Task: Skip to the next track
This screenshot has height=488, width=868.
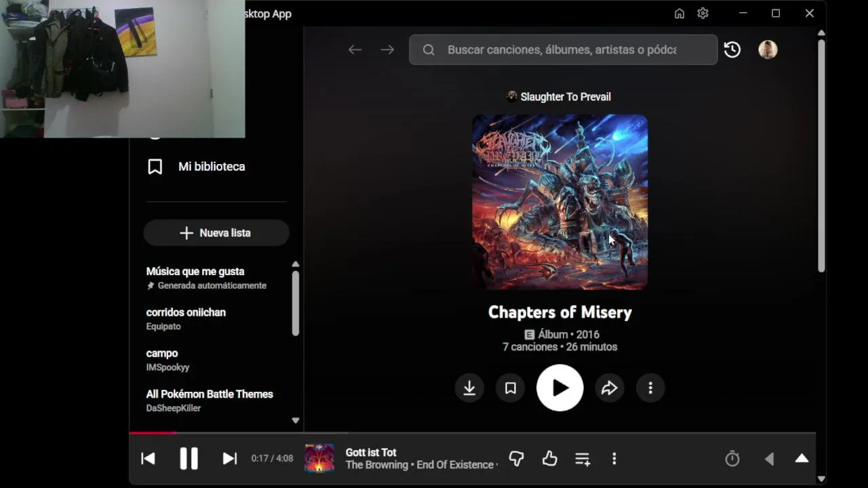Action: click(230, 459)
